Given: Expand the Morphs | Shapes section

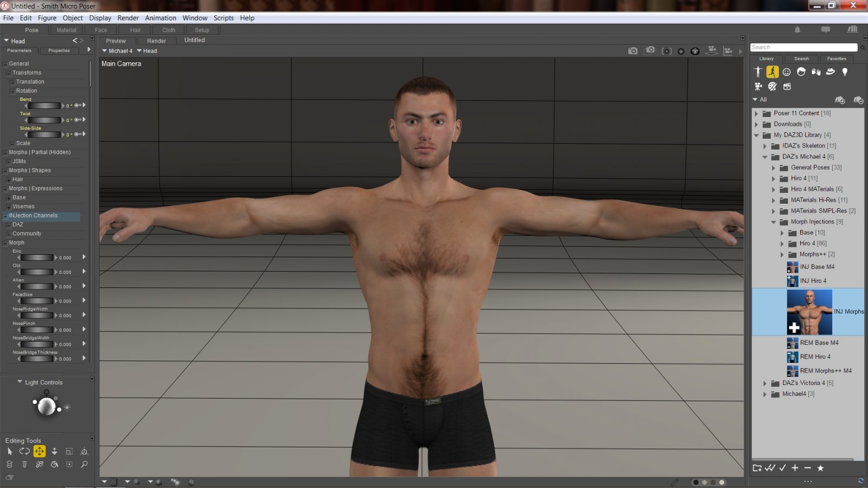Looking at the screenshot, I should tap(5, 170).
